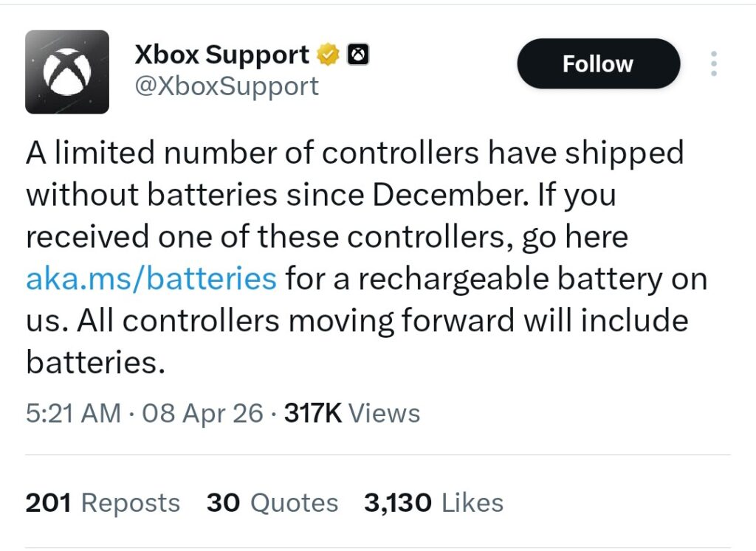756x551 pixels.
Task: View the 201 Reposts list
Action: point(102,503)
